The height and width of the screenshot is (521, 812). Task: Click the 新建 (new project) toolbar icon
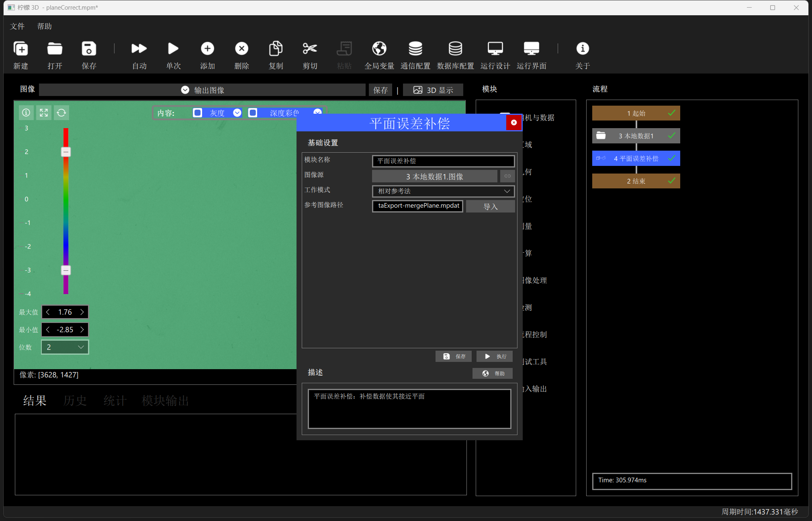(x=21, y=49)
